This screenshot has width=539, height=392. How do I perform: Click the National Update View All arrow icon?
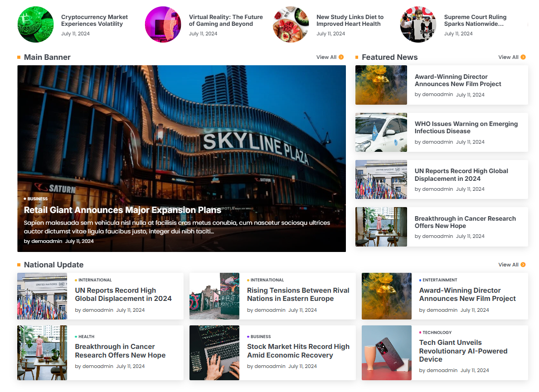coord(523,265)
